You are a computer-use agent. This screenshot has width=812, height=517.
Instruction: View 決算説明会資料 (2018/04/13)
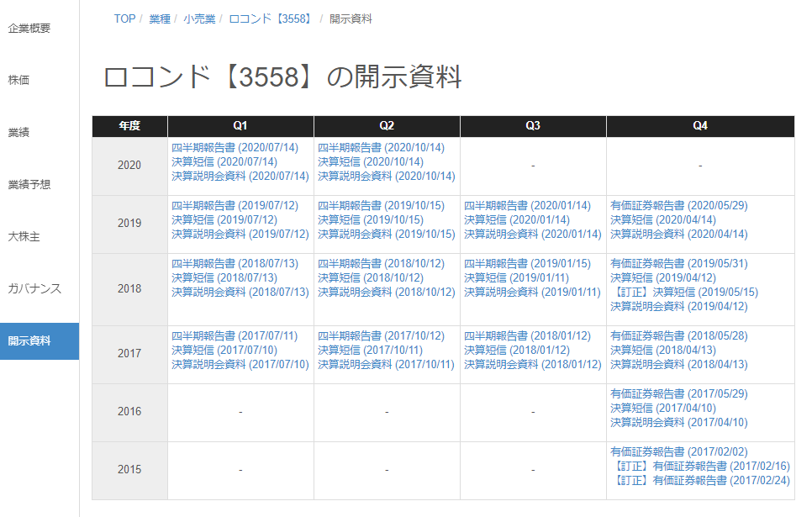tap(679, 365)
